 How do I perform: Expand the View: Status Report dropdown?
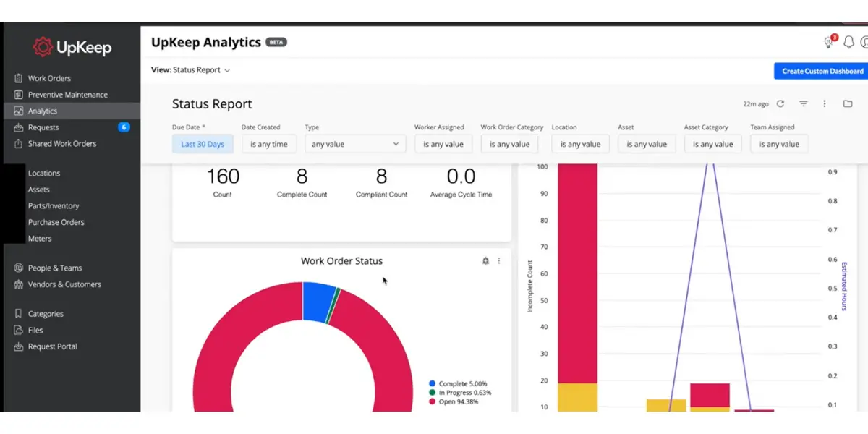pos(191,70)
